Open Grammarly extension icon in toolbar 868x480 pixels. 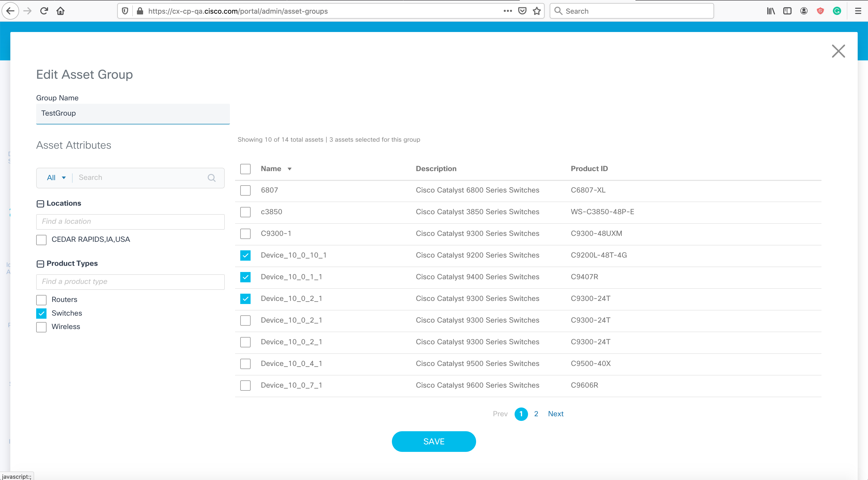[837, 11]
